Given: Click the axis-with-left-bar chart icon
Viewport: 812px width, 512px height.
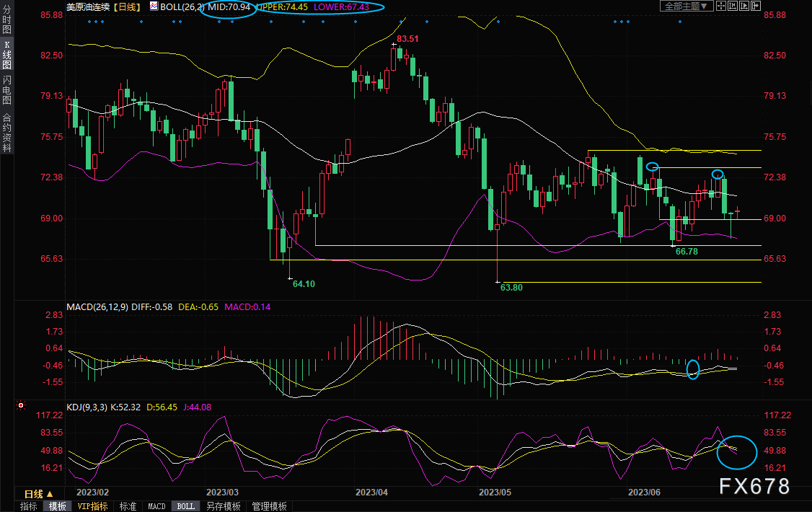Looking at the screenshot, I should point(733,6).
